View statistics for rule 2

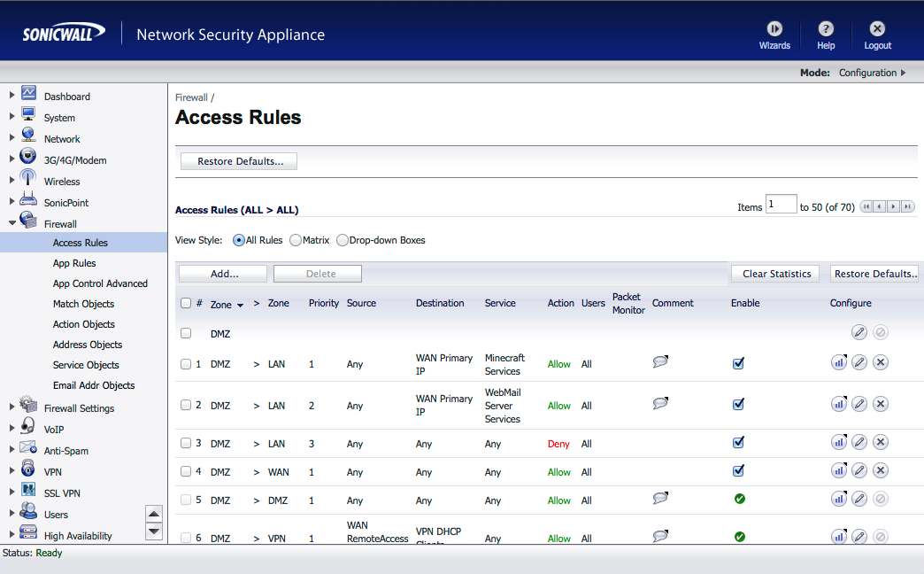(x=838, y=404)
